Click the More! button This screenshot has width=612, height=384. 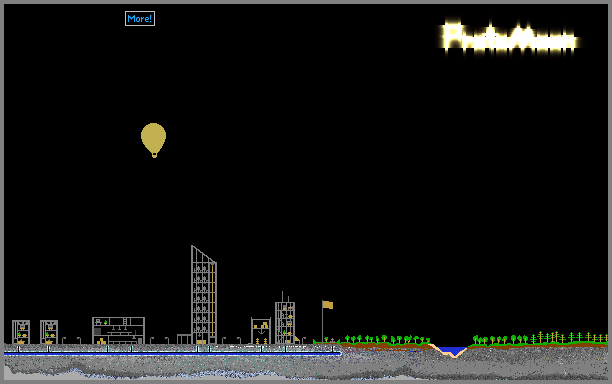coord(140,18)
